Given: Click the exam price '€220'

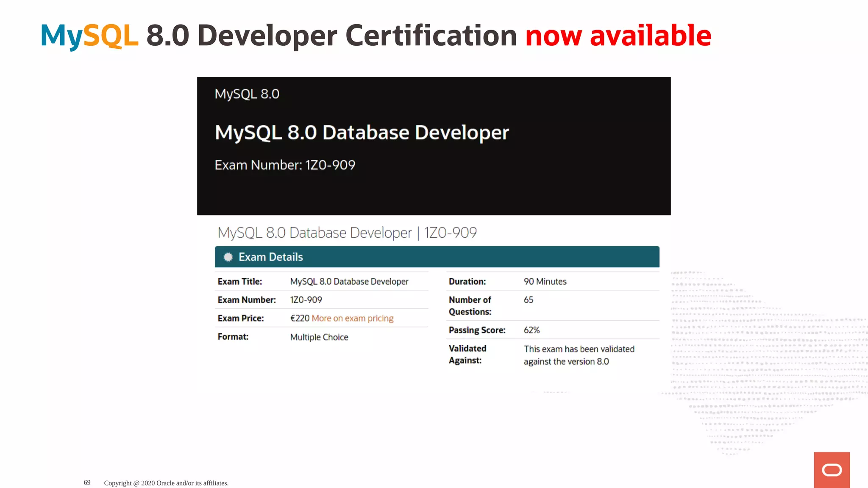Looking at the screenshot, I should point(300,318).
